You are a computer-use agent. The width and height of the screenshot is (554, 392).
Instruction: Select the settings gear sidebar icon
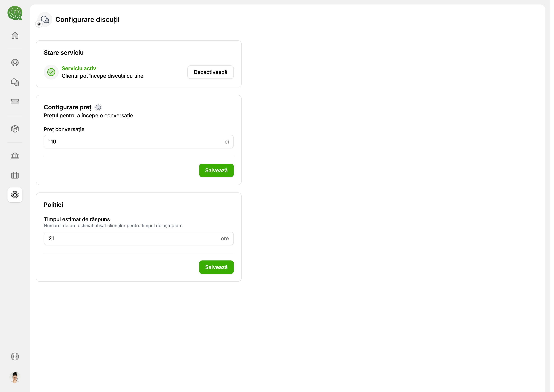tap(15, 195)
